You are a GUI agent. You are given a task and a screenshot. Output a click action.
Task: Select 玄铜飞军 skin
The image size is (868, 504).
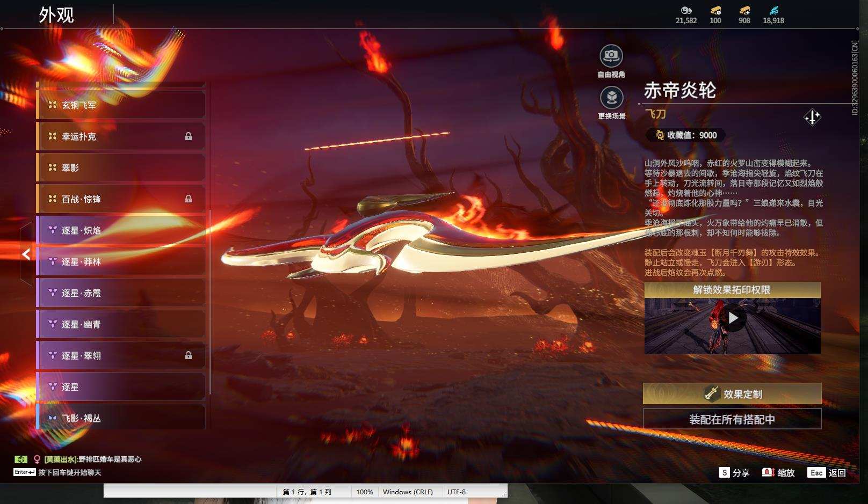coord(121,105)
